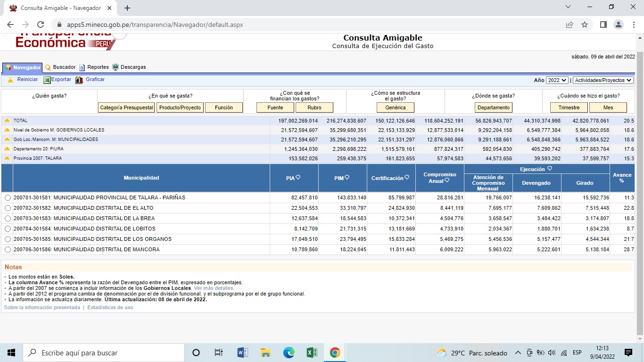Show hidden system tray icons chevron

click(518, 353)
